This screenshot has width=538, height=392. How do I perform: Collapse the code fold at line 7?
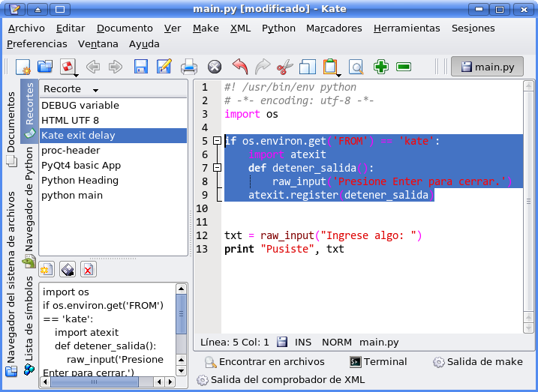[217, 168]
